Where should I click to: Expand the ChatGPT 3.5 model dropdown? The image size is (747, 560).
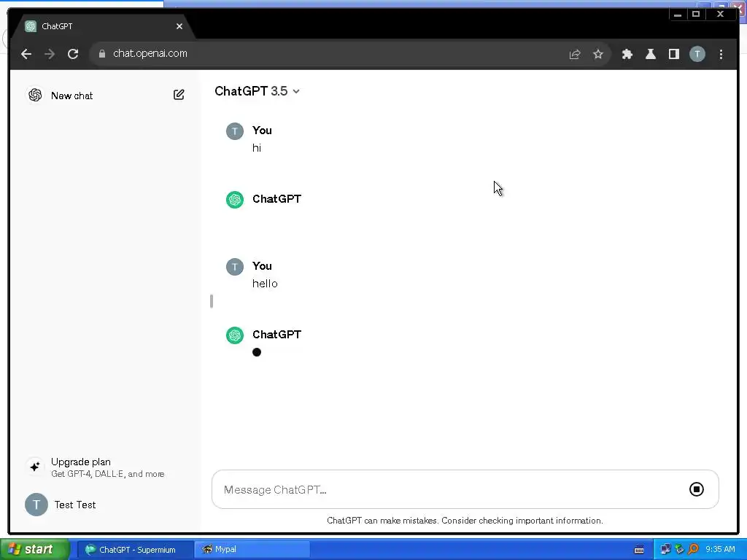pyautogui.click(x=258, y=91)
